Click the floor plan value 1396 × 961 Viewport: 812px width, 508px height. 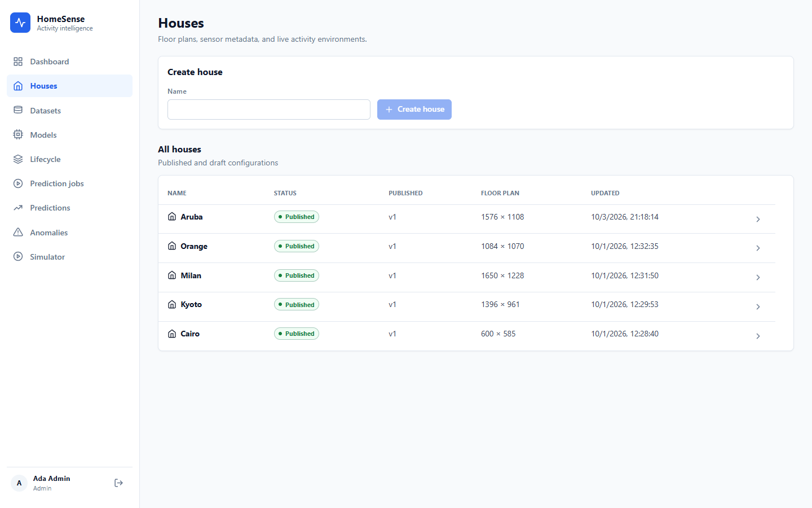click(x=500, y=304)
